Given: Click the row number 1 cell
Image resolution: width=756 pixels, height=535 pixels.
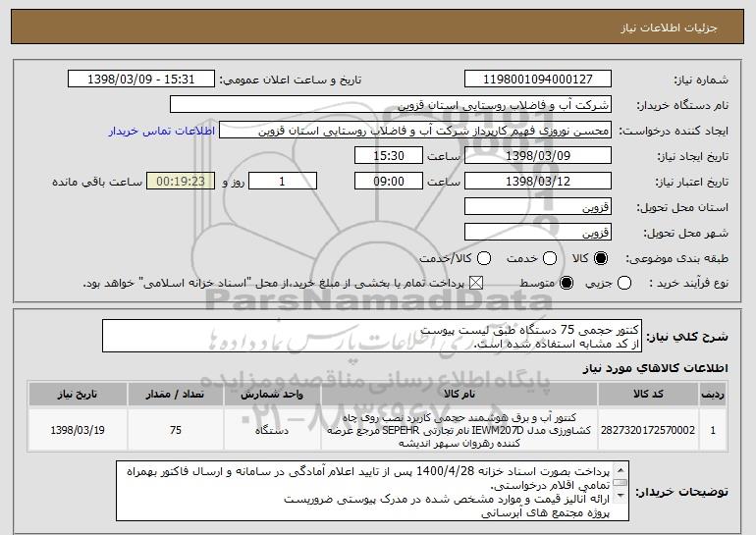Looking at the screenshot, I should (713, 430).
